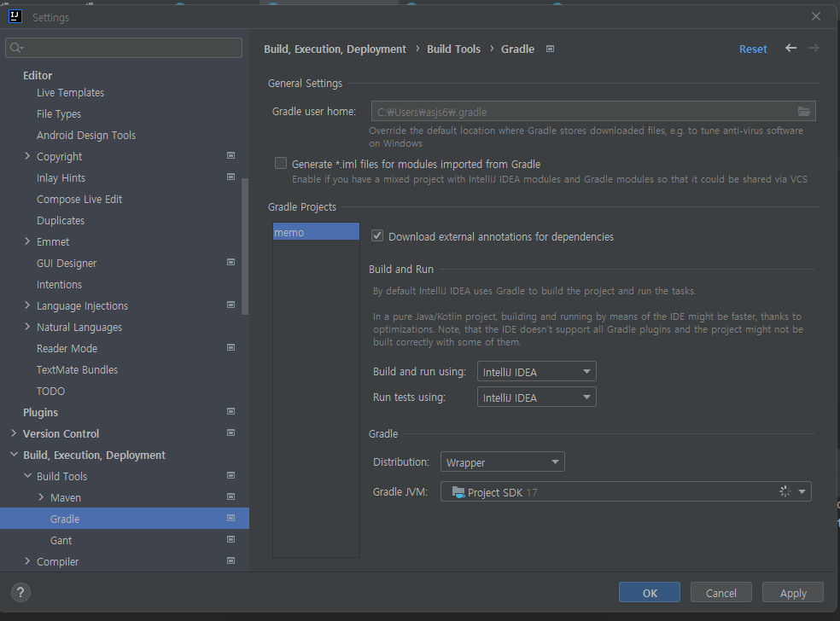The width and height of the screenshot is (840, 621).
Task: Click project icon next to Gant
Action: [230, 539]
